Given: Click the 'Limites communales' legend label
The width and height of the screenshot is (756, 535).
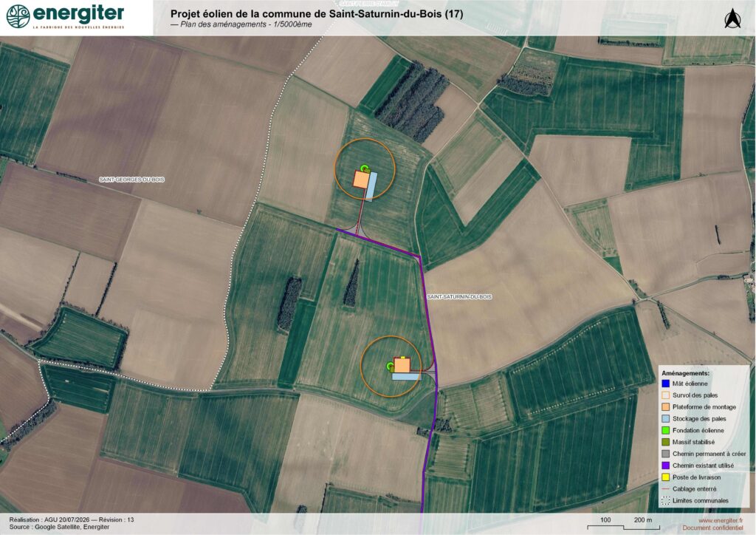Looking at the screenshot, I should tap(701, 501).
